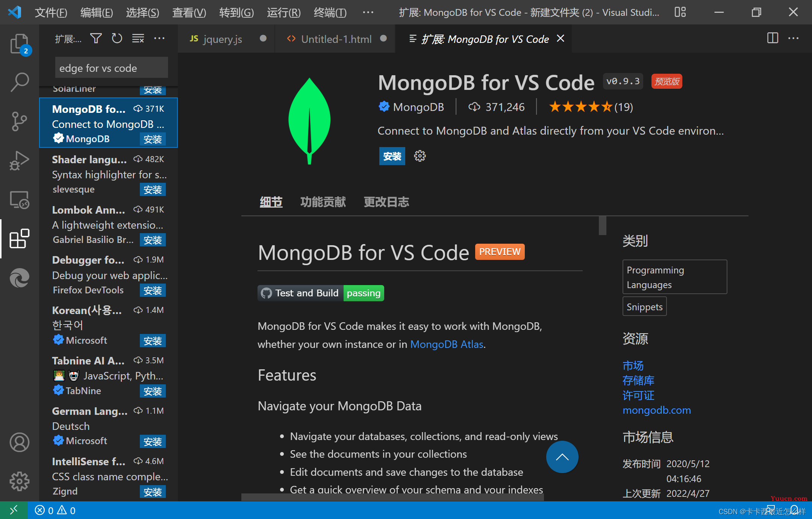Install IntelliSense for CSS class names extension
Screen dimensions: 812x519
pos(153,492)
